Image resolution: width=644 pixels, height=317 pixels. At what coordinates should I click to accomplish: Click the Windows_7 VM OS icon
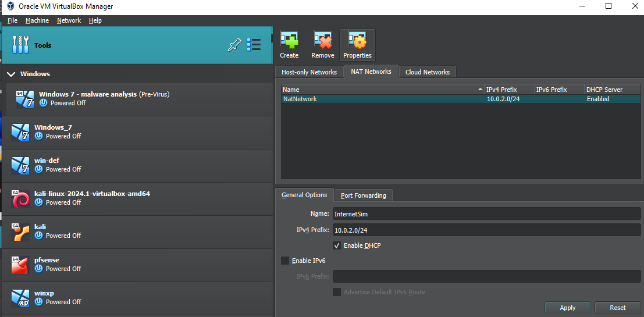[20, 132]
